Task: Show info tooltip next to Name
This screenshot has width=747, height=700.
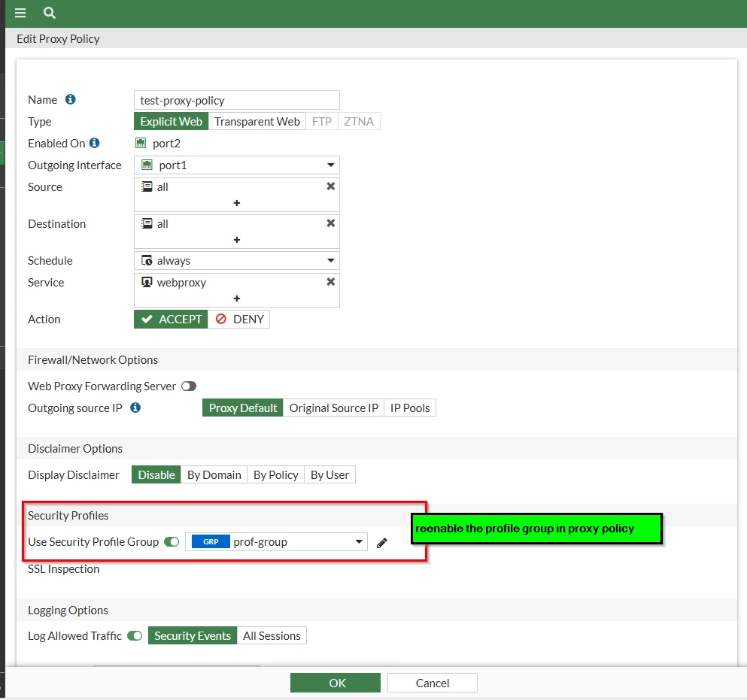Action: tap(71, 99)
